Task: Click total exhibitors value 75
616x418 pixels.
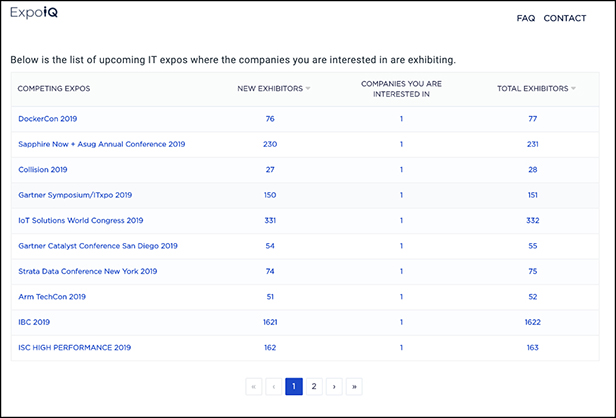Action: coord(533,271)
